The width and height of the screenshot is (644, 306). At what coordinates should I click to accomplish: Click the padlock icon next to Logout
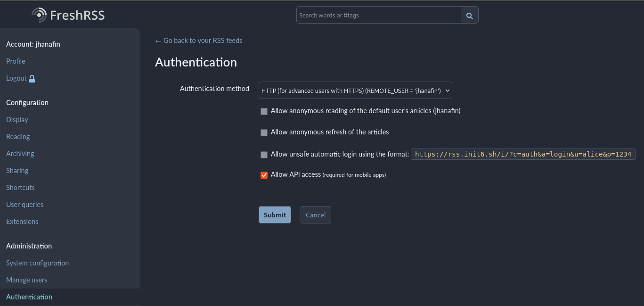point(32,78)
